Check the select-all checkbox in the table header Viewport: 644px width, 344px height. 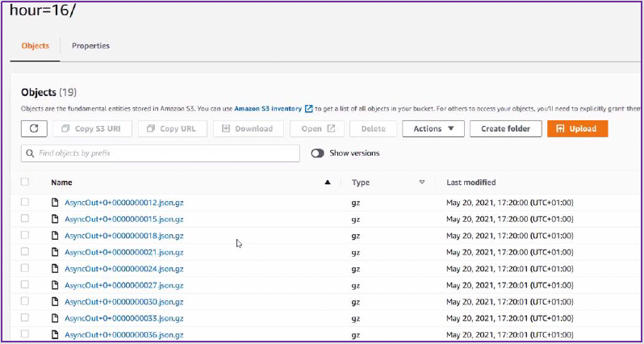[25, 182]
